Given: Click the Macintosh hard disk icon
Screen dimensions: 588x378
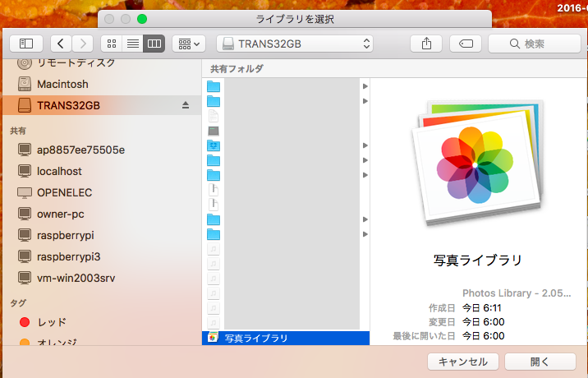Looking at the screenshot, I should 25,84.
